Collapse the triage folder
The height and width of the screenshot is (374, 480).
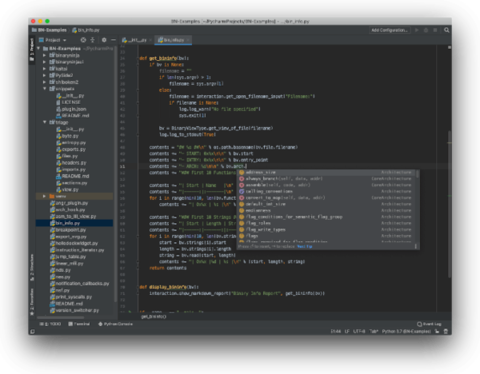44,122
